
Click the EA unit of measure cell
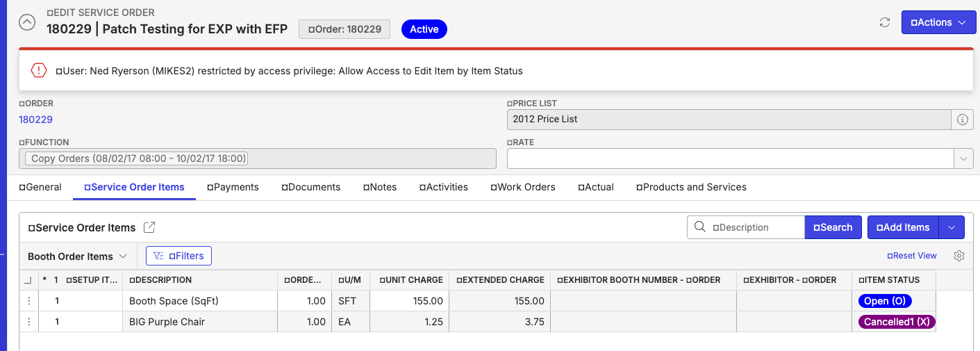point(351,322)
